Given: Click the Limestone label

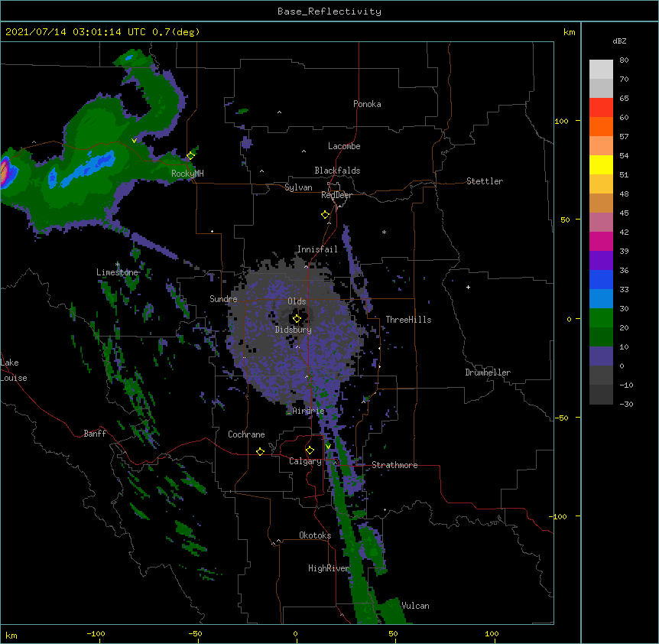Looking at the screenshot, I should click(117, 272).
